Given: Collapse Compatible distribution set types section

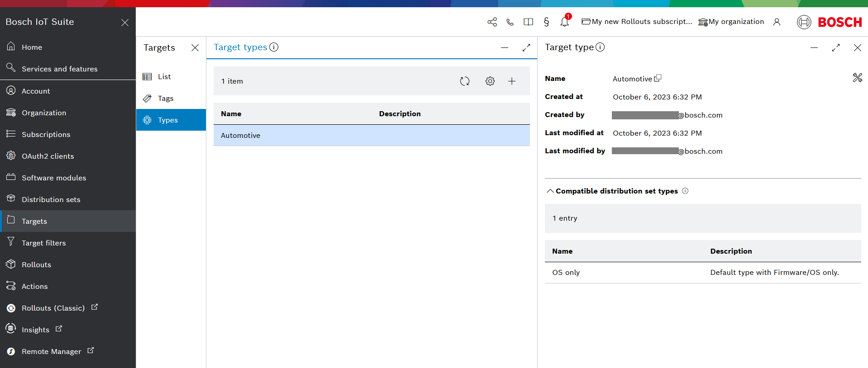Looking at the screenshot, I should [550, 191].
